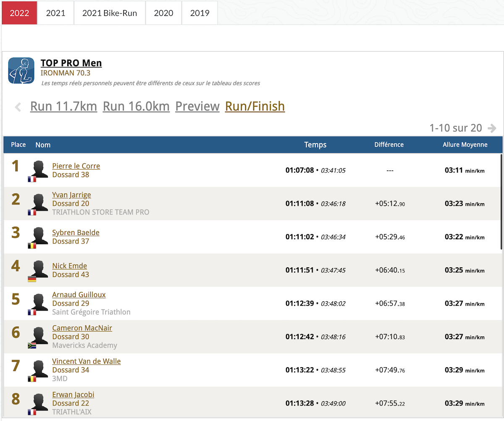Click the '+06:40.15' difference value

[x=390, y=270]
